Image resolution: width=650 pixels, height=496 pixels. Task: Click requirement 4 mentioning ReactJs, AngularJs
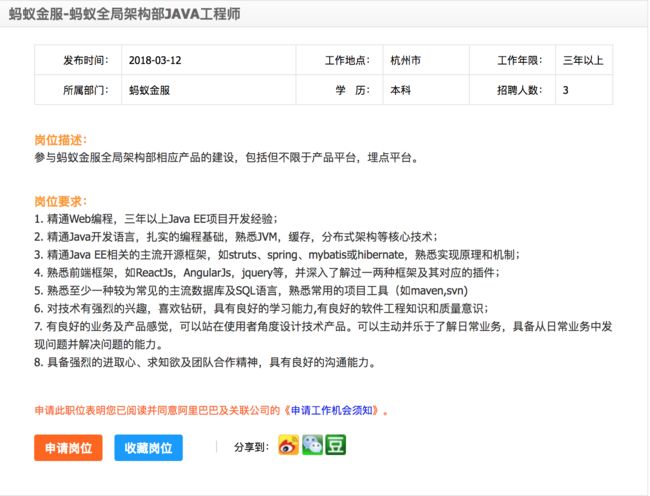(x=267, y=272)
